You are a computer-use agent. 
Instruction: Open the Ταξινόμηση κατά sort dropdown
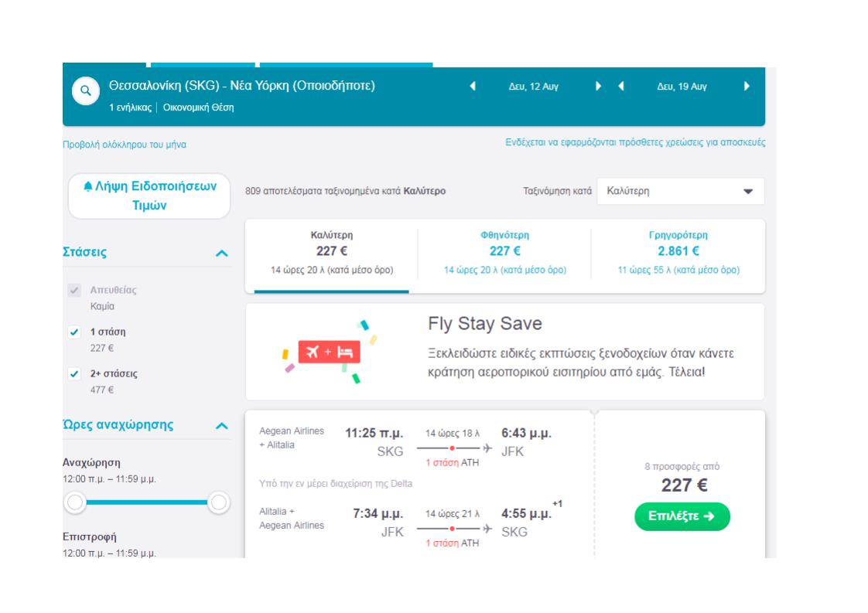[x=680, y=191]
